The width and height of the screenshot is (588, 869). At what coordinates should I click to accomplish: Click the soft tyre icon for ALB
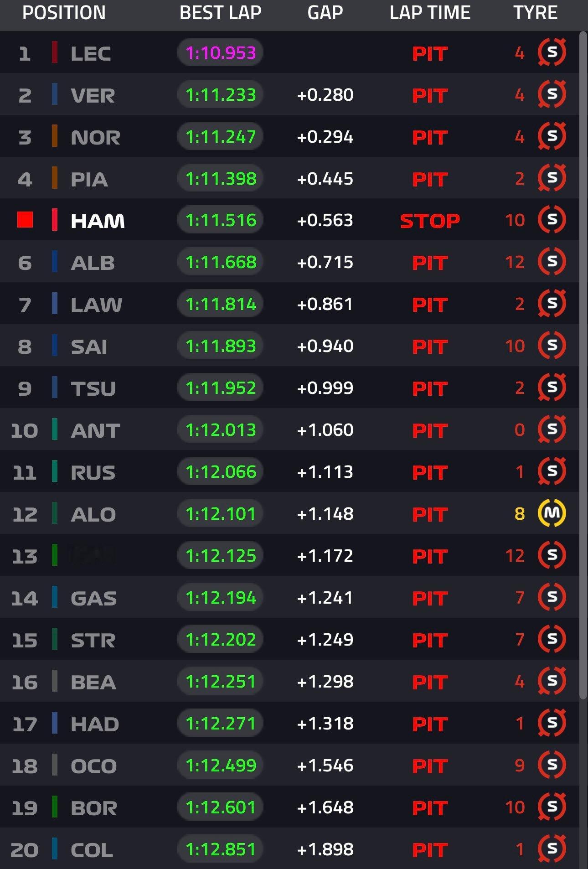pyautogui.click(x=552, y=262)
